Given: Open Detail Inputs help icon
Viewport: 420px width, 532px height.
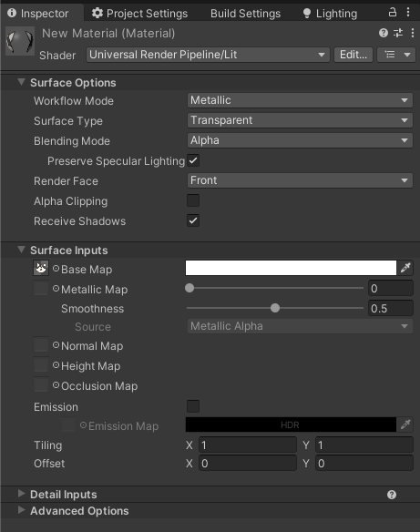Looking at the screenshot, I should 392,495.
